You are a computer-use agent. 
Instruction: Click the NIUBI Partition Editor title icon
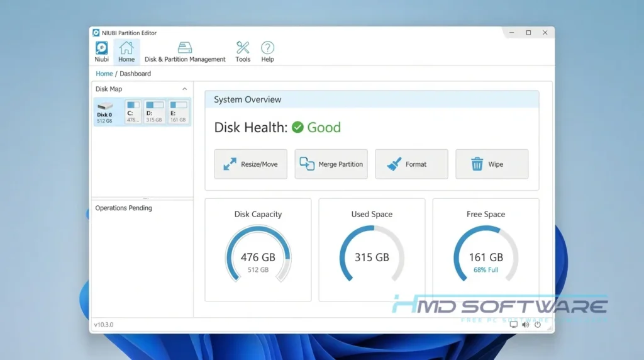pos(96,33)
